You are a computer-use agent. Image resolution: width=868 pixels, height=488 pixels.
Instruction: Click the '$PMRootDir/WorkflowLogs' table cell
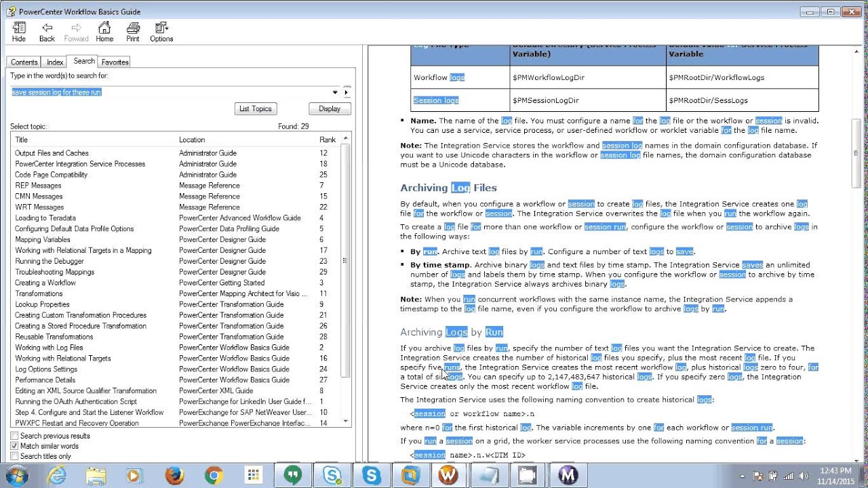coord(716,77)
